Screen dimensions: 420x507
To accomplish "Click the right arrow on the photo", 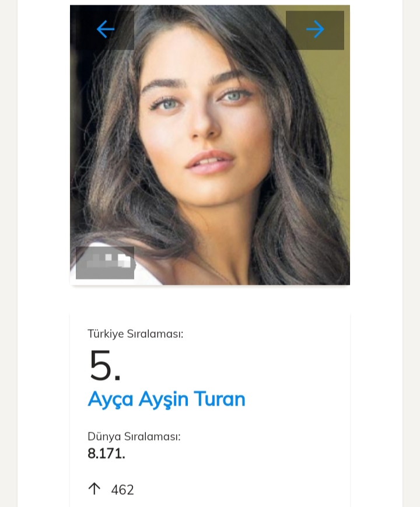I will pos(315,29).
